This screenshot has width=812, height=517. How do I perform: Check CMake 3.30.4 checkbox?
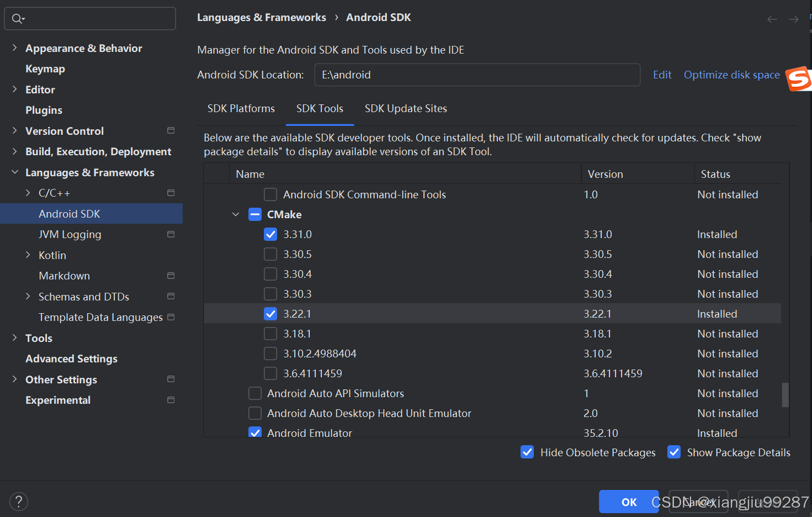coord(270,274)
